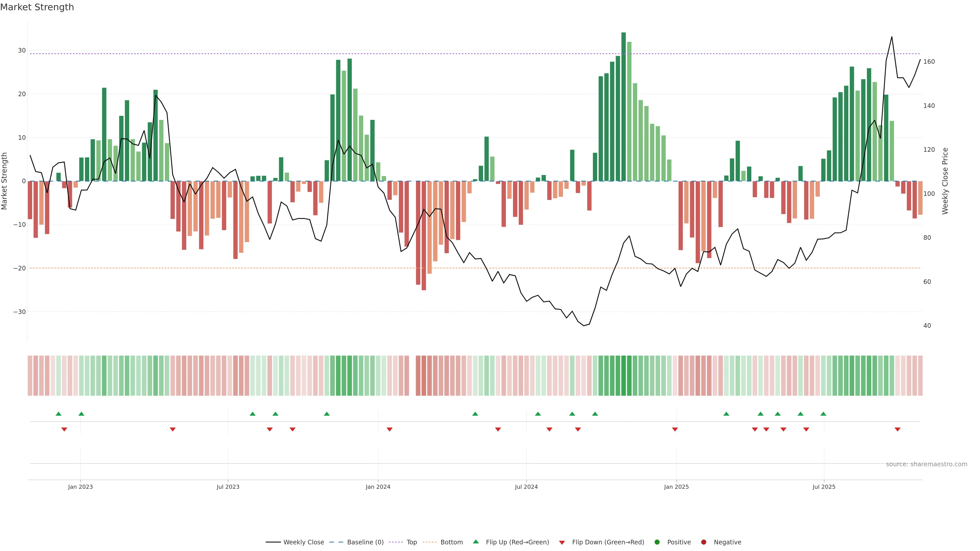This screenshot has height=551, width=980.
Task: Click the tallest dark green bar above 30
Action: 623,106
